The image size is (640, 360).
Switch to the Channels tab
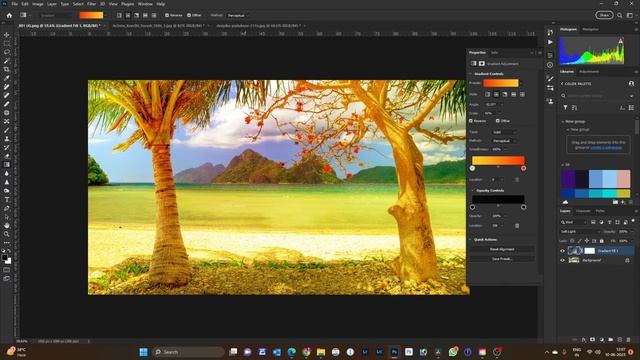click(x=583, y=211)
